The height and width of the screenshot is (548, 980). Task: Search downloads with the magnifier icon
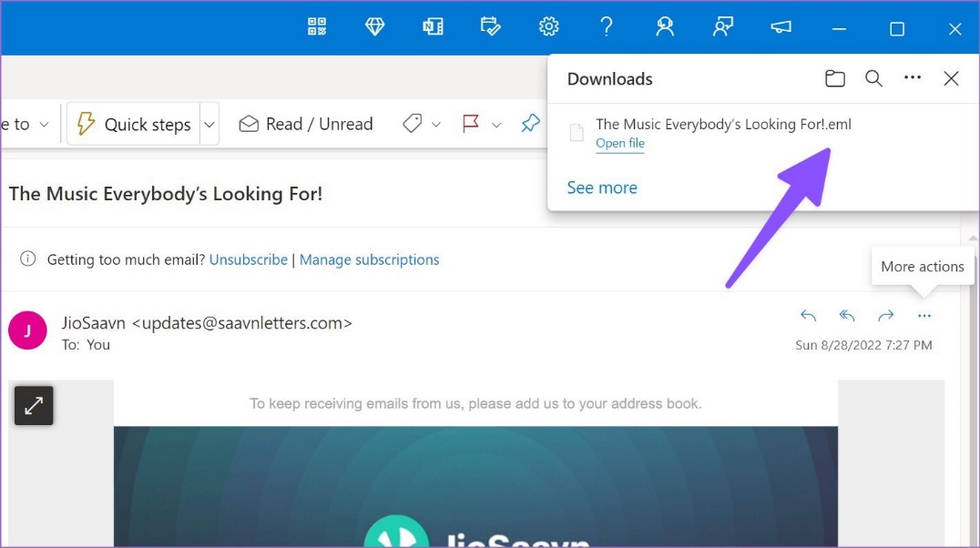873,79
